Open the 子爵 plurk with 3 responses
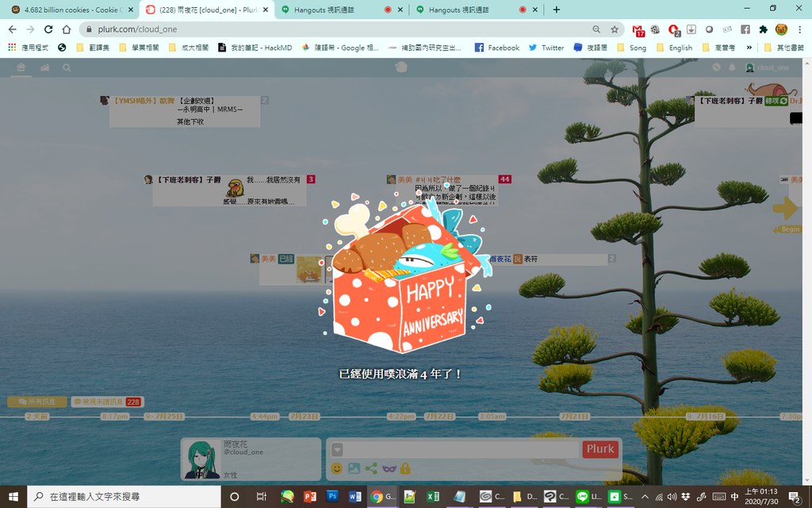 tap(230, 190)
